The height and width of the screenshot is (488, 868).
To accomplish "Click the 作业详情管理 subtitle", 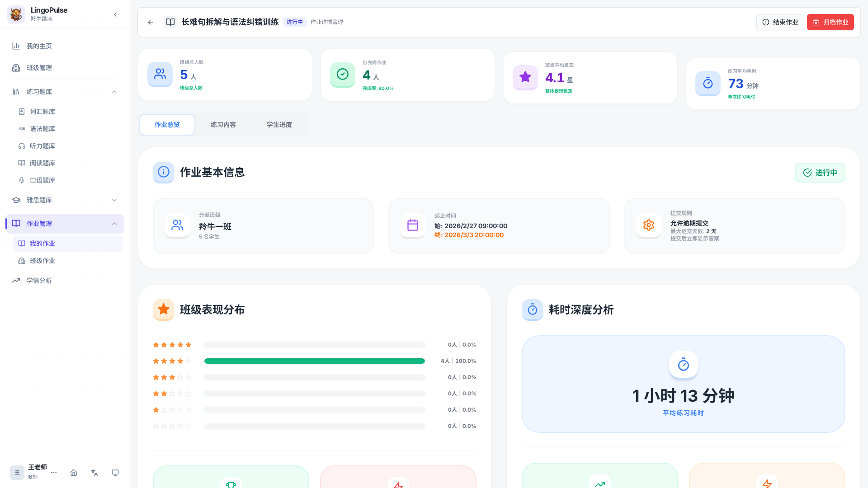I will pyautogui.click(x=327, y=22).
